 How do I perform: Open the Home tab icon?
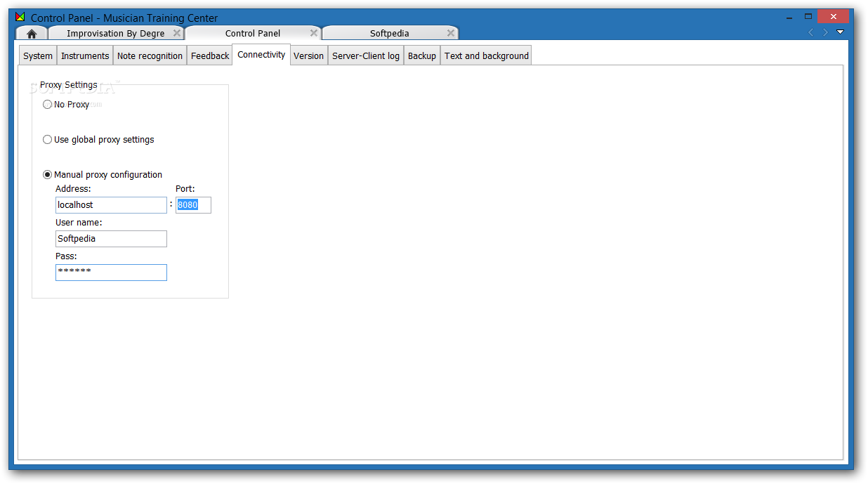coord(32,34)
